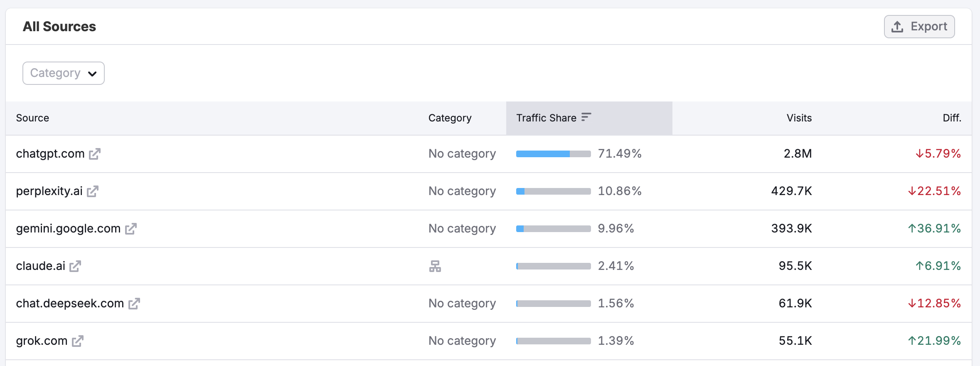The image size is (980, 366).
Task: Open the Category filter dropdown
Action: (63, 73)
